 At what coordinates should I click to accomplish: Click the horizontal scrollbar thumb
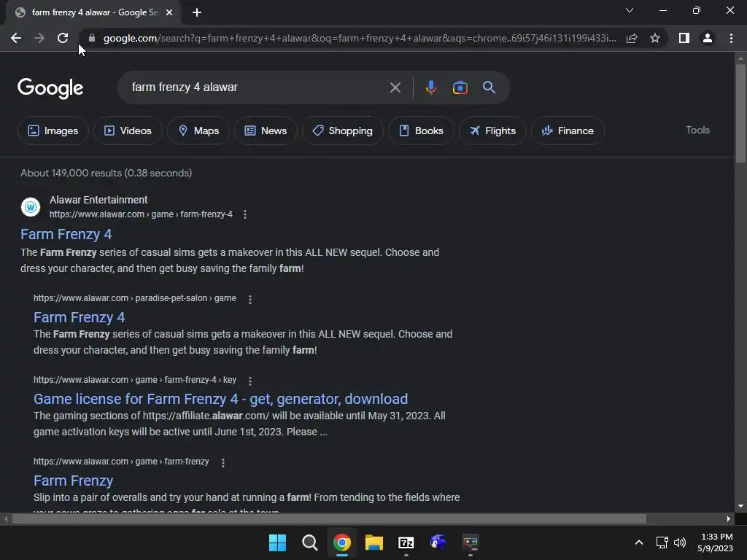click(329, 518)
